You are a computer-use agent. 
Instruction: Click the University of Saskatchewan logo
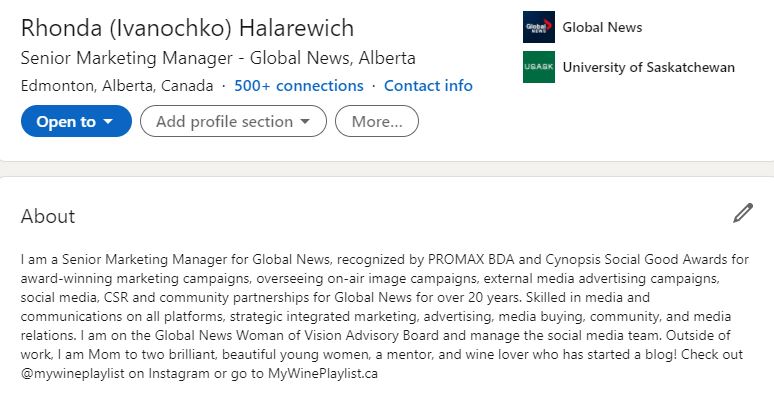538,67
